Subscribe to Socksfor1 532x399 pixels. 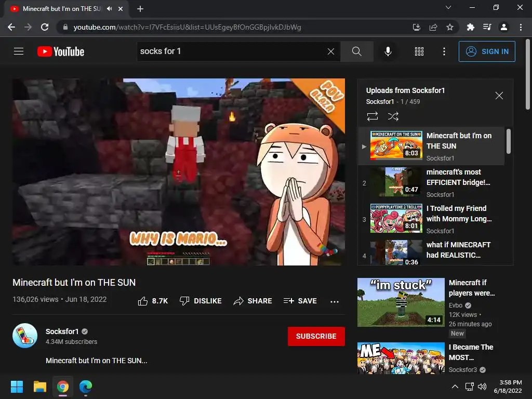point(316,336)
